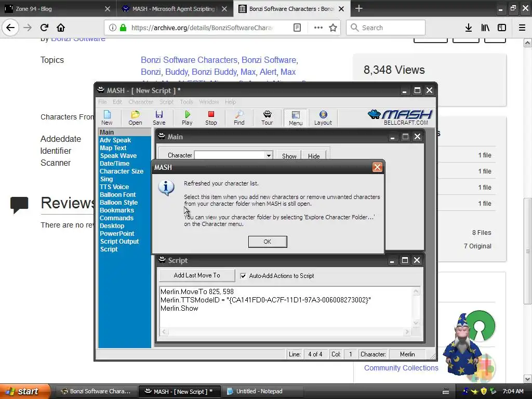Click the MASH Bellcraft.com logo
The image size is (532, 399).
tap(401, 117)
